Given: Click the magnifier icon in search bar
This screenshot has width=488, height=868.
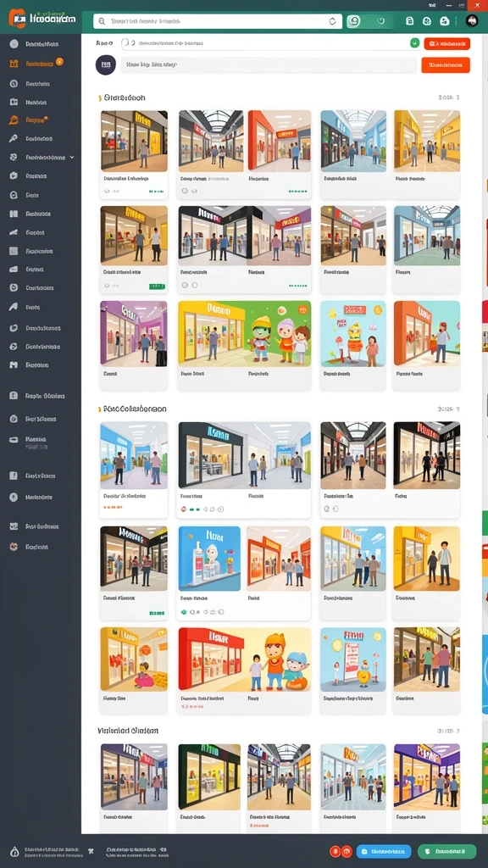Looking at the screenshot, I should (x=102, y=21).
